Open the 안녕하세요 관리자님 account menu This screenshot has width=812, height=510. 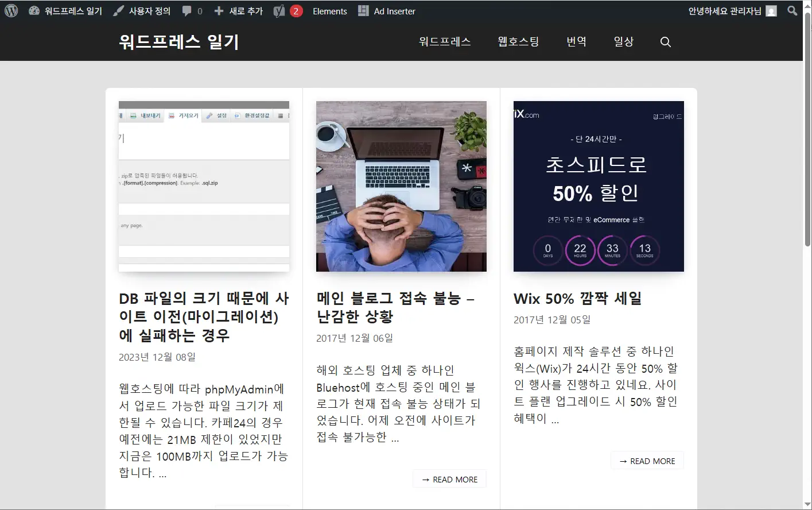725,11
